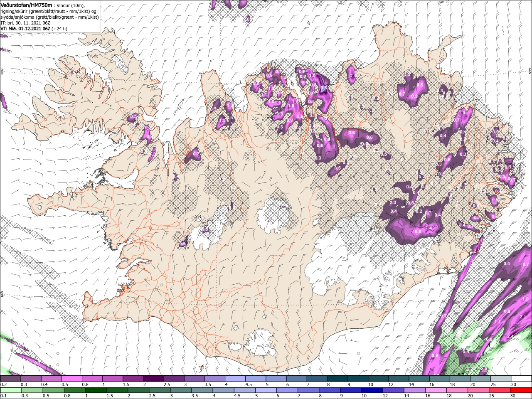Click lower legend swatch between 0.1 and 0.3
The height and width of the screenshot is (399, 532).
[x=10, y=390]
